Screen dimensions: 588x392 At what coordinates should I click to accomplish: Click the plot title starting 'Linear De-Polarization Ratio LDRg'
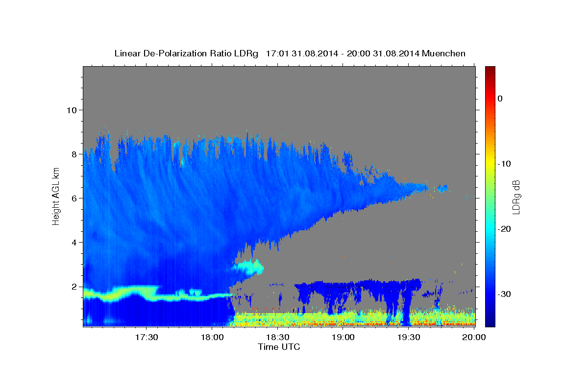(290, 53)
